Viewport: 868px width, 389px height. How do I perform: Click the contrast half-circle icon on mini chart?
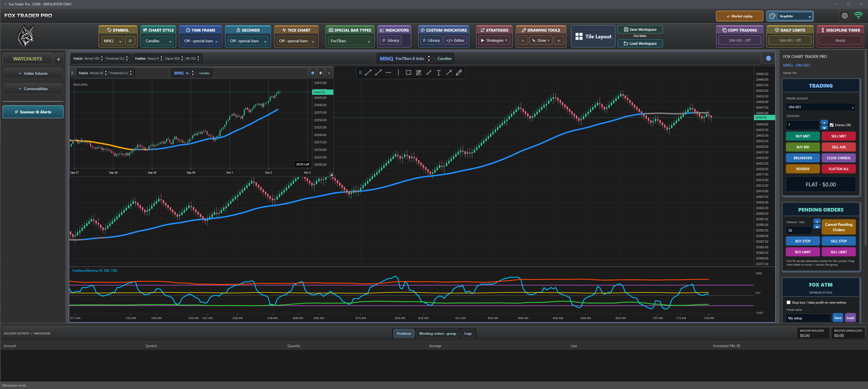coord(321,73)
